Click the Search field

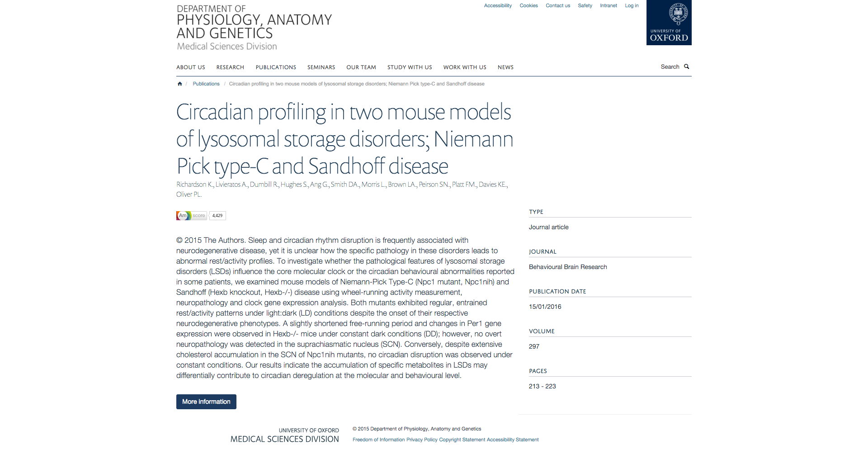[670, 66]
